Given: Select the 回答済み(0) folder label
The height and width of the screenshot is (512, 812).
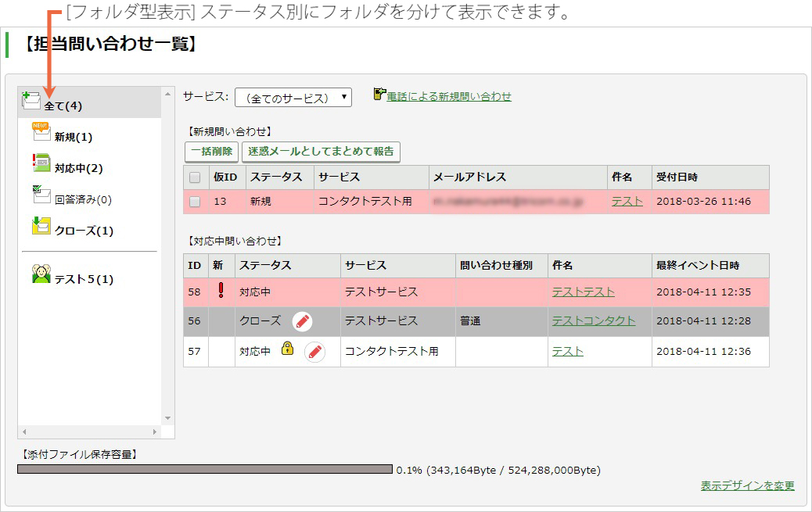Looking at the screenshot, I should [x=84, y=200].
